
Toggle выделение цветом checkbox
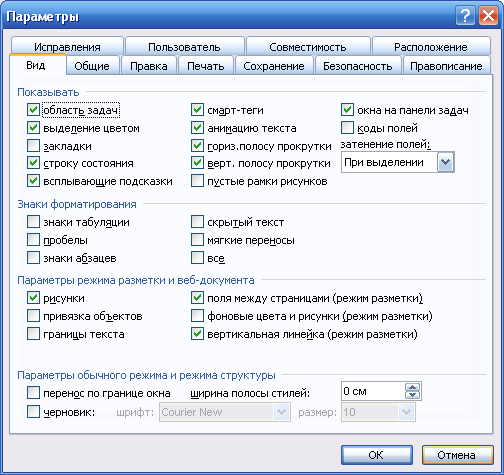tap(33, 128)
